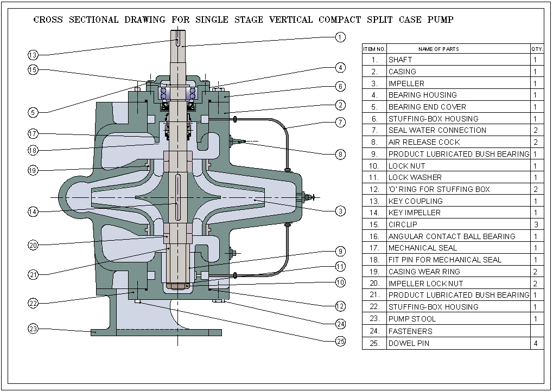Select 'ANGULAR CONTACT BALL BEARING' entry
This screenshot has width=553, height=392.
tap(452, 236)
